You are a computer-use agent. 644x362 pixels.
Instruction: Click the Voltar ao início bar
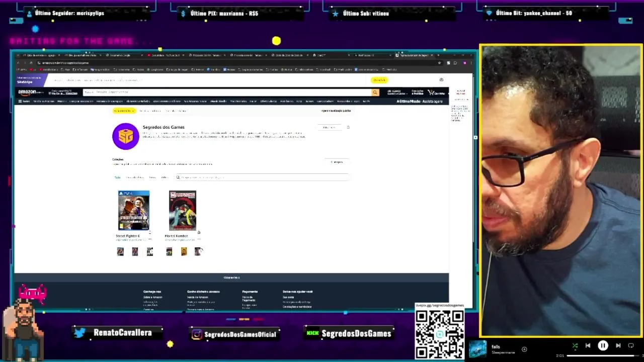coord(231,278)
